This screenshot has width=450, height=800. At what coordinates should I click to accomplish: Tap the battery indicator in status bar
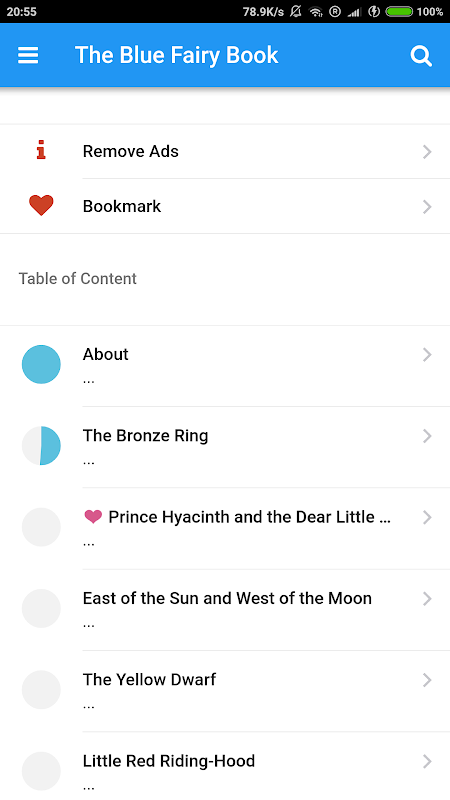[399, 11]
